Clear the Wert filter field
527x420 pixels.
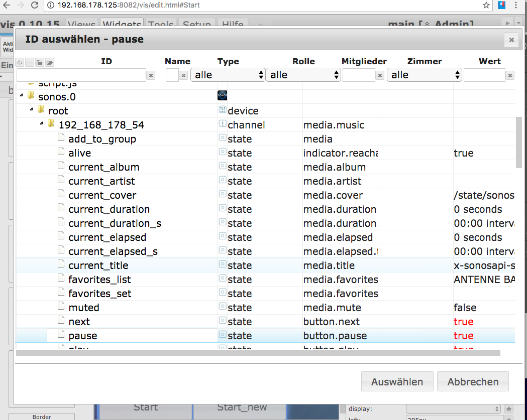tap(510, 76)
